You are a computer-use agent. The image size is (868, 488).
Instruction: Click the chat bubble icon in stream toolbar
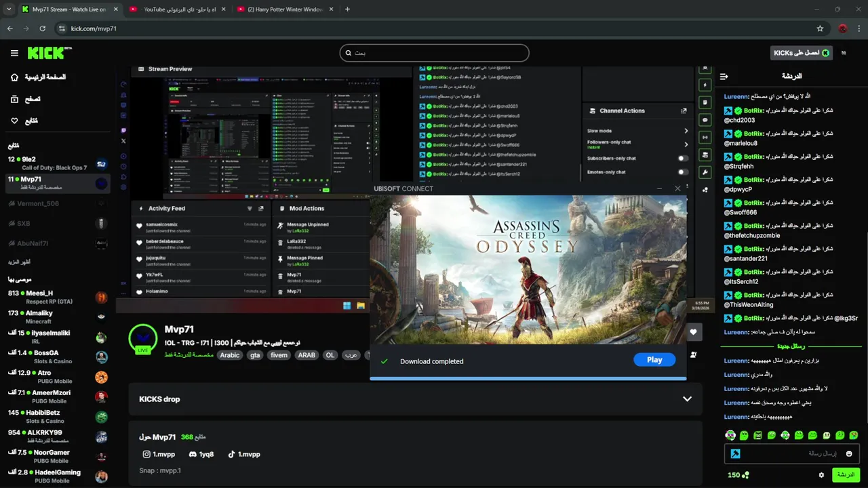coord(705,120)
